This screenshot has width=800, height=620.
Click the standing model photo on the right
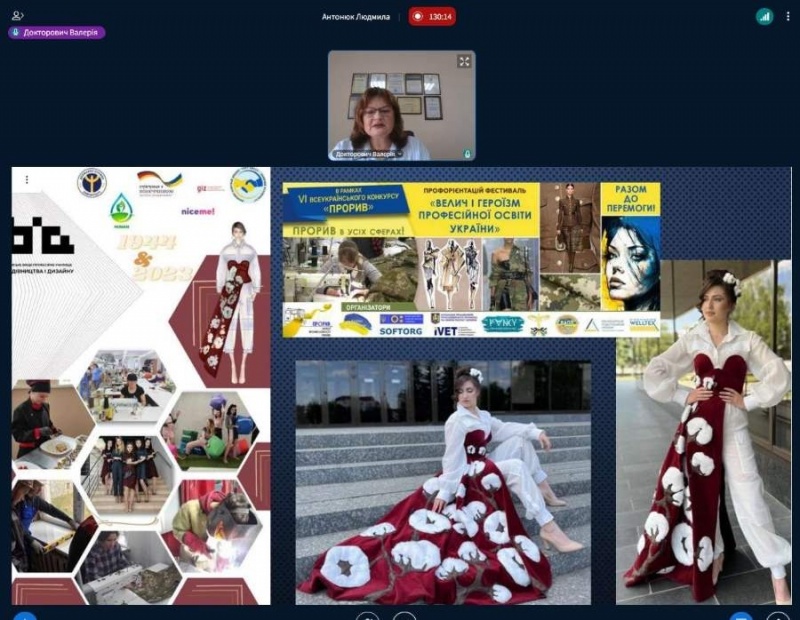[703, 430]
